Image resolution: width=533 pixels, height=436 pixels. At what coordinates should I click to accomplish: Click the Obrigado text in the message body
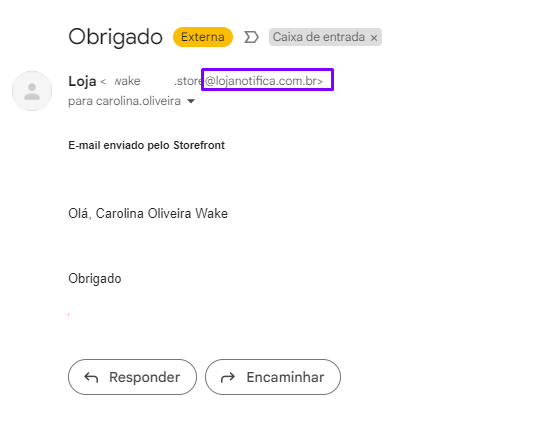(95, 279)
